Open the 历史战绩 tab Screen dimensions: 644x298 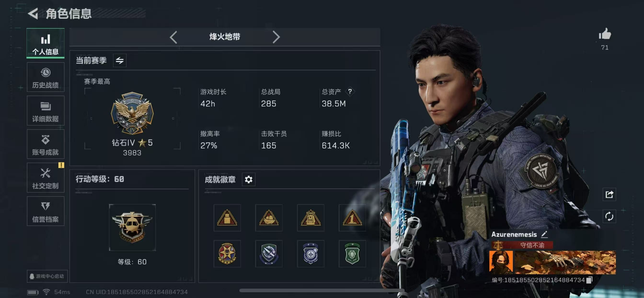tap(46, 77)
